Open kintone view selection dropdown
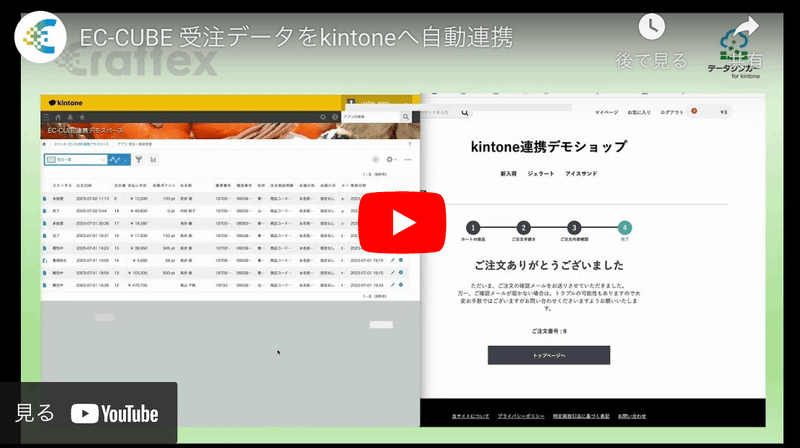 (76, 160)
